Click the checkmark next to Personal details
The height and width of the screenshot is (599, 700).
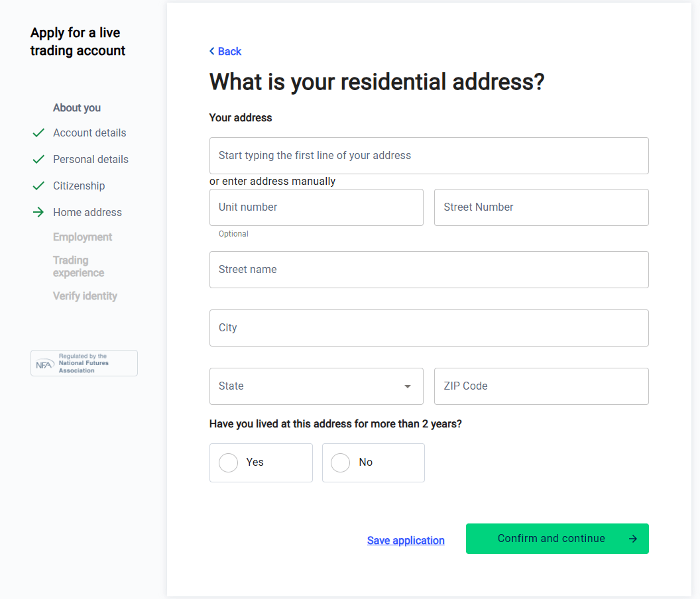39,159
